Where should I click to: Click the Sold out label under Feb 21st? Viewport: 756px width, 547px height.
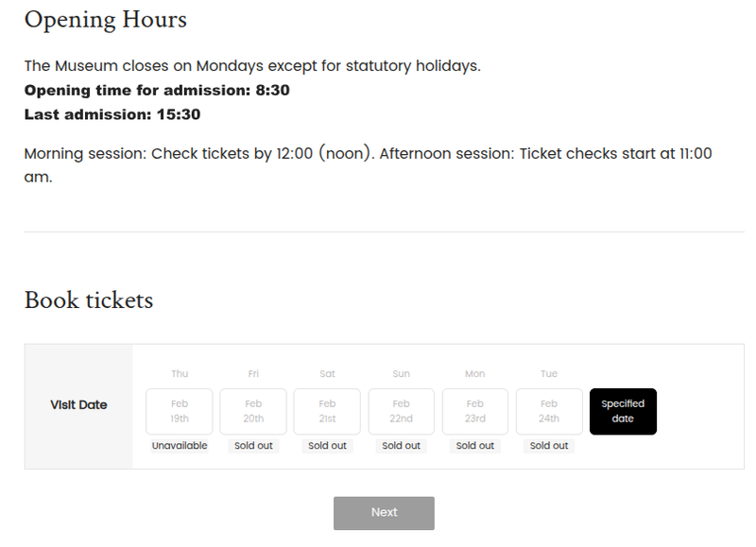point(327,445)
